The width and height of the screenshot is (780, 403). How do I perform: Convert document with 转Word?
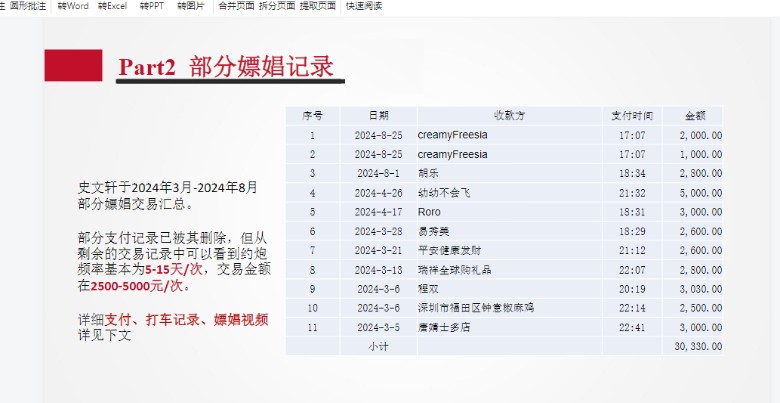[x=73, y=6]
